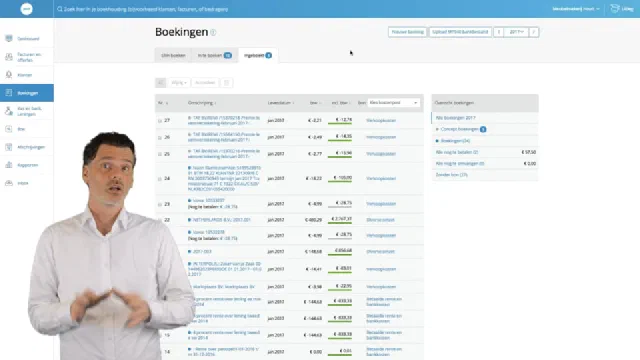Open Klanten in the sidebar menu
Viewport: 640px width, 360px height.
click(24, 75)
